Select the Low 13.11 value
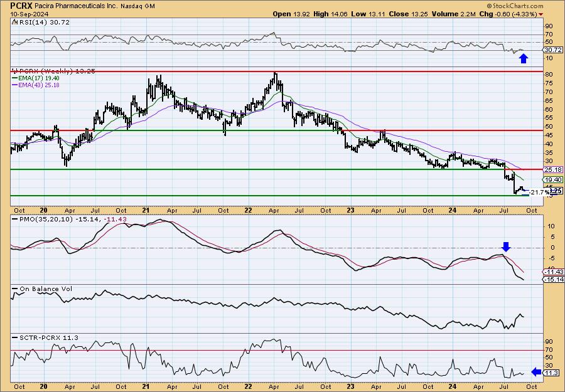Screen dimensions: 565x392 point(369,14)
